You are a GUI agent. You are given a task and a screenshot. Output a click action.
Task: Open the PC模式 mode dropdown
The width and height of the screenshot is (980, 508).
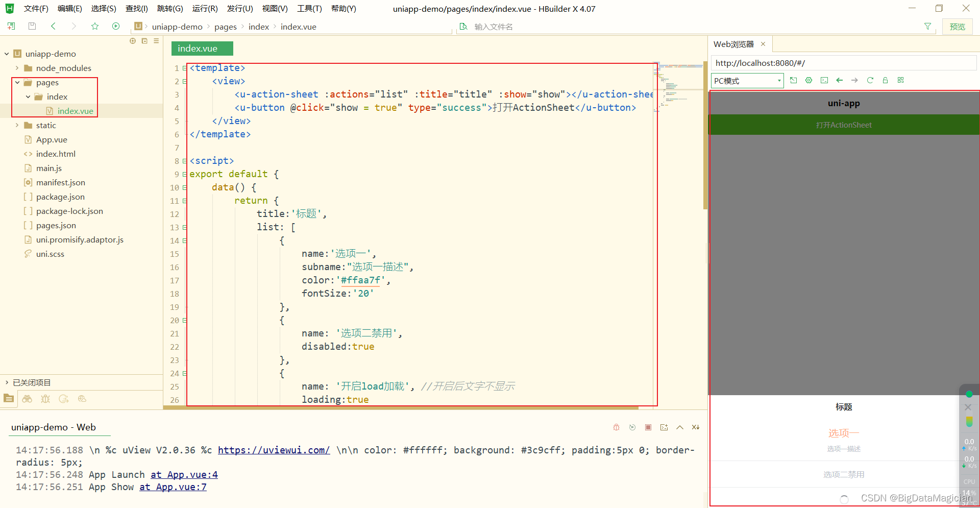tap(747, 81)
